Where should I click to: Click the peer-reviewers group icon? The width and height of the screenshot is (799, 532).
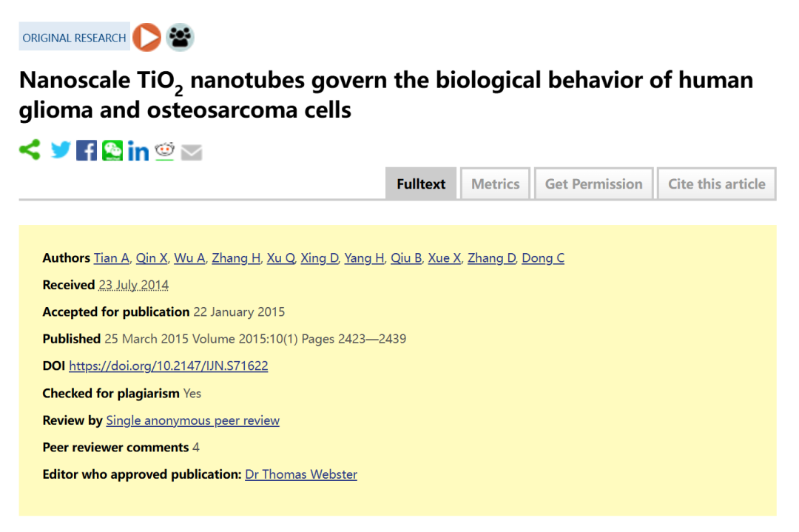coord(180,37)
